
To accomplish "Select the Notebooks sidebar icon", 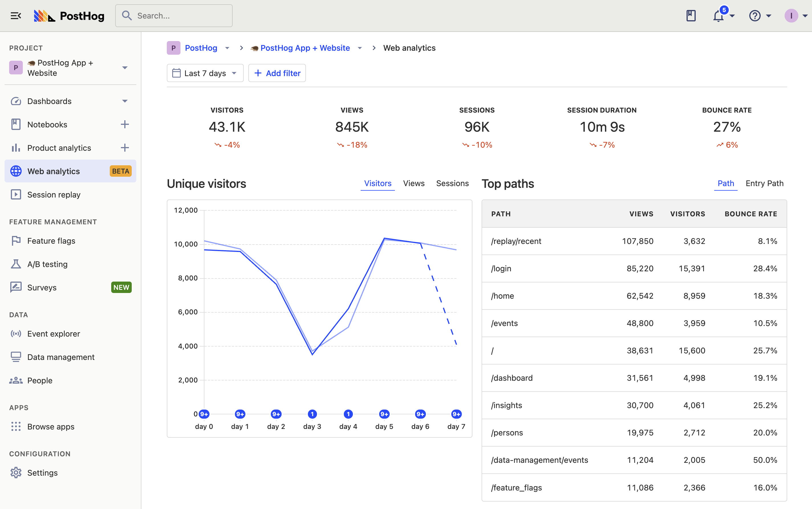I will (16, 124).
